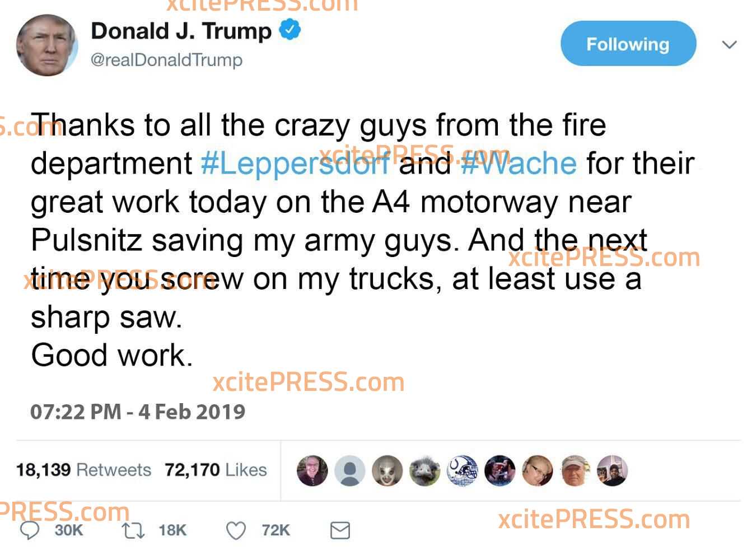Click the reply speech bubble icon
747x560 pixels.
click(30, 530)
